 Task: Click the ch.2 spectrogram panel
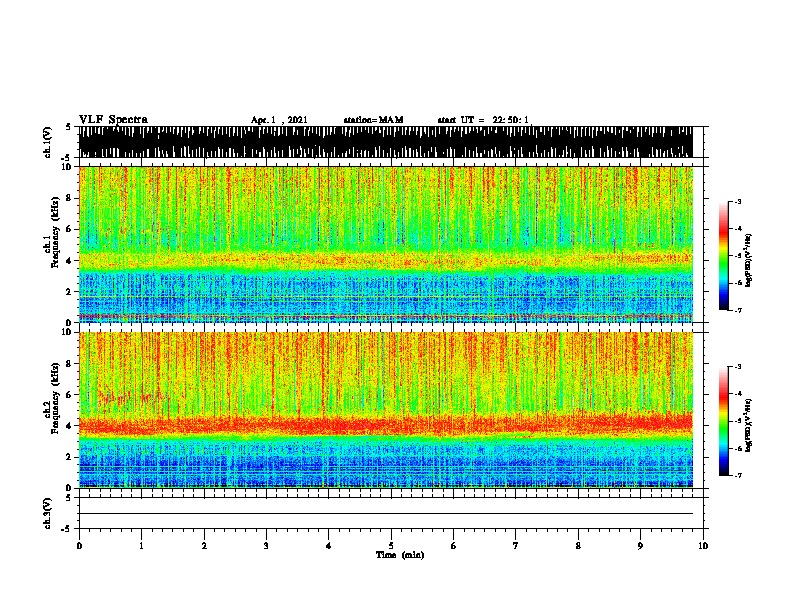(385, 410)
